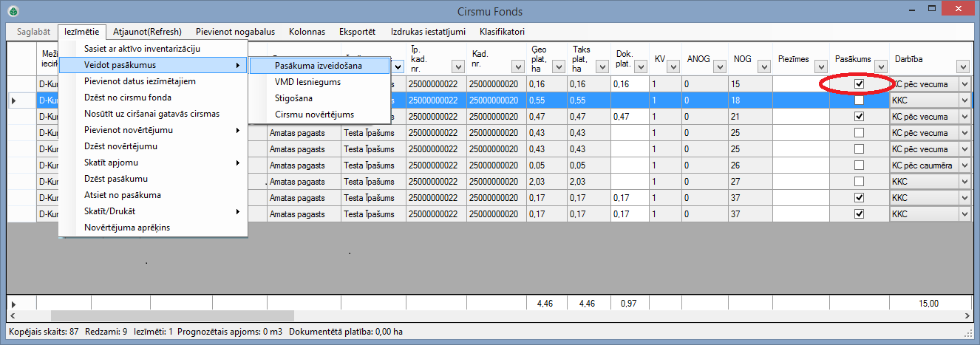Open the Klasifikatori menu
Image resolution: width=980 pixels, height=345 pixels.
point(502,32)
